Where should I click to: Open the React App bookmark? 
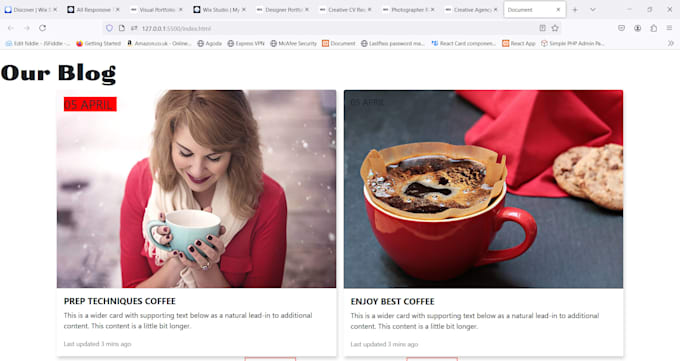click(x=518, y=43)
